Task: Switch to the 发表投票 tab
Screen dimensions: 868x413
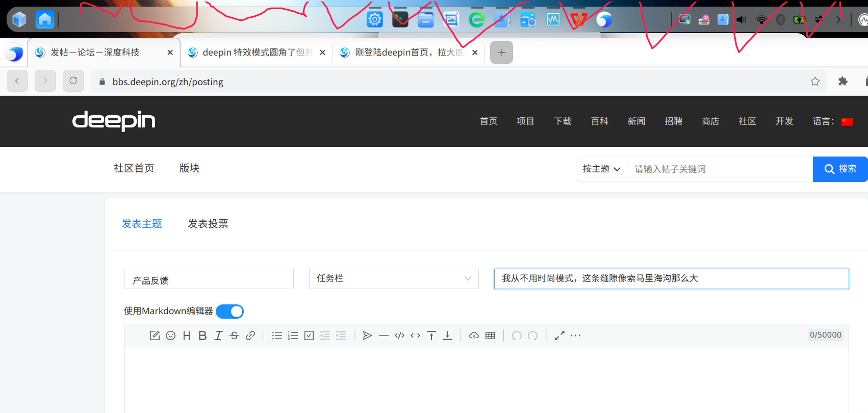Action: 208,224
